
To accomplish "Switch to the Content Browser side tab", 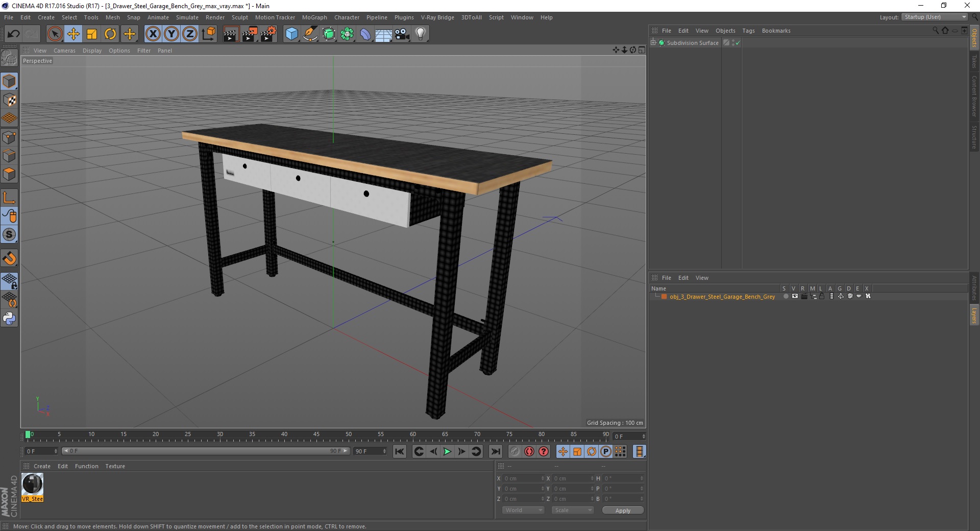I will (x=974, y=96).
